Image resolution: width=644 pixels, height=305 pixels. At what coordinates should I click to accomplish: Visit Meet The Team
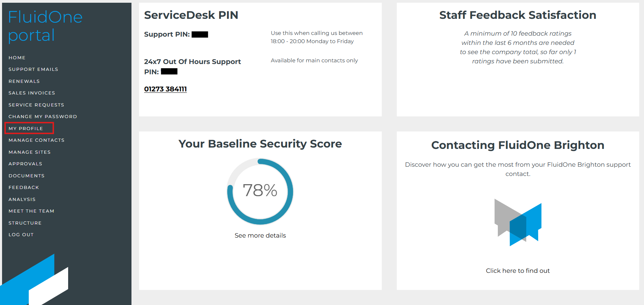coord(31,211)
